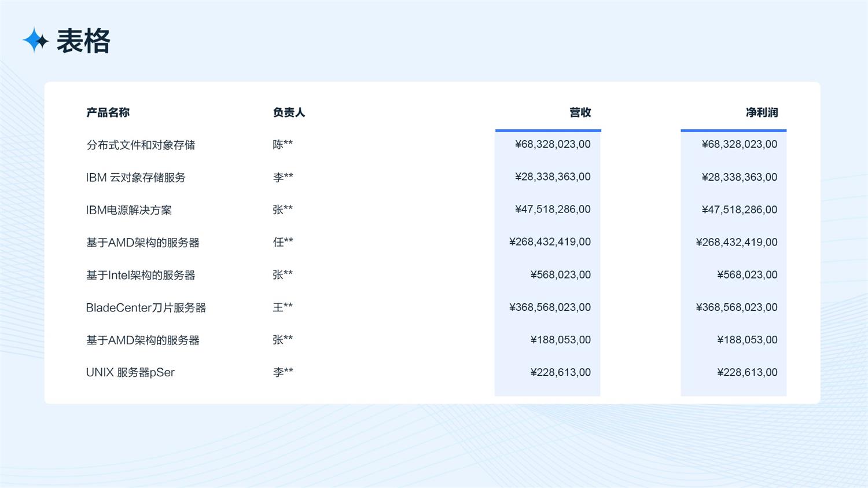Select ¥28,338,363,00 in the 营收 column
868x488 pixels.
click(x=553, y=177)
